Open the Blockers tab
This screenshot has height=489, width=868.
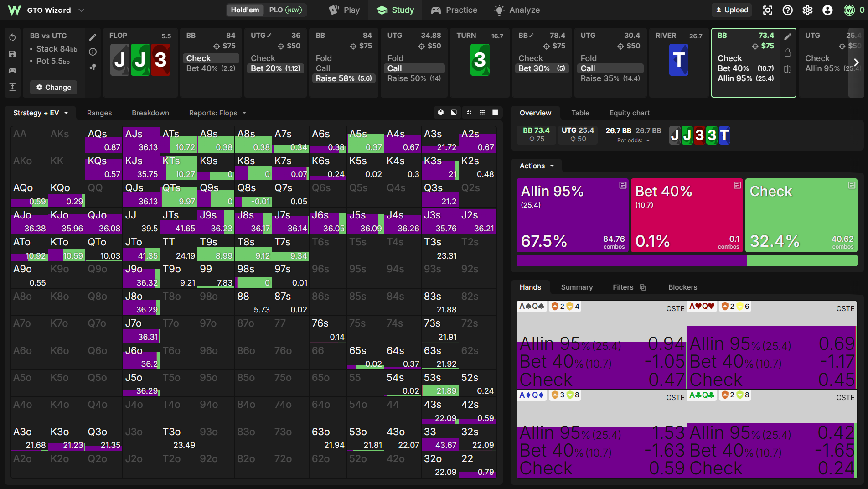(682, 287)
